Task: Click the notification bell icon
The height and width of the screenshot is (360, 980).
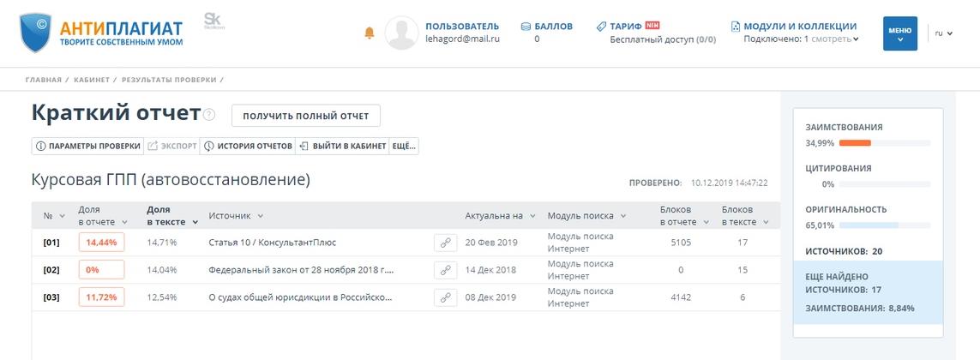Action: pyautogui.click(x=370, y=33)
